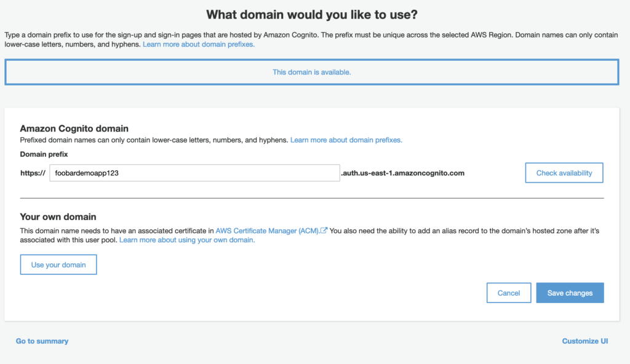Viewport: 630px width, 364px height.
Task: Click the 'This domain is available' banner
Action: (311, 72)
